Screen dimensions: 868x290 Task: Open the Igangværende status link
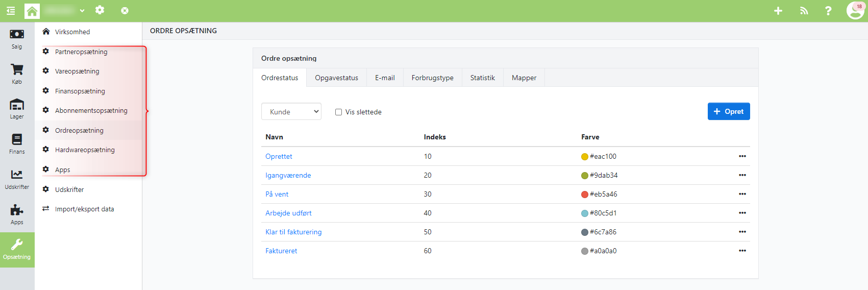288,175
